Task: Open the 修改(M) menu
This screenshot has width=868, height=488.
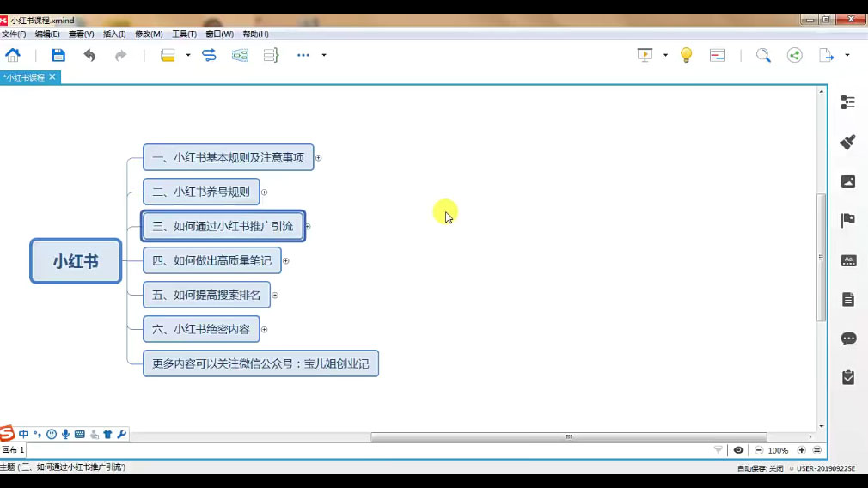Action: [149, 34]
